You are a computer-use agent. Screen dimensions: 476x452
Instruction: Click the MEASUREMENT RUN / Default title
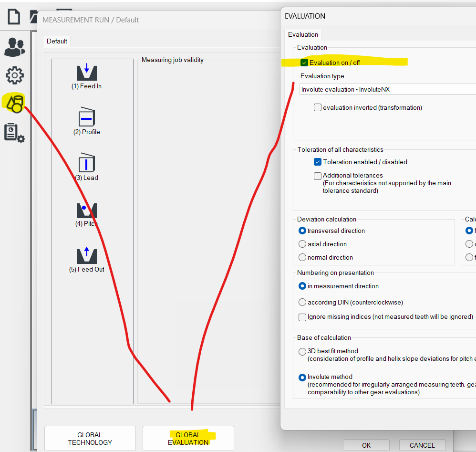[91, 20]
